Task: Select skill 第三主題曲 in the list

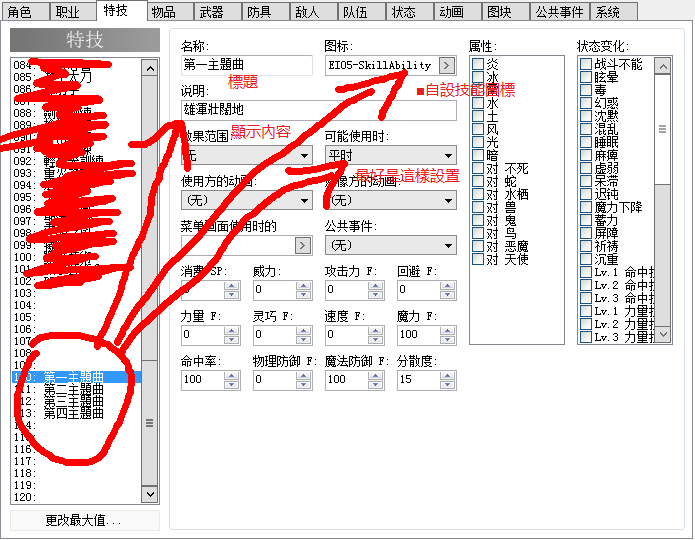Action: pos(76,401)
